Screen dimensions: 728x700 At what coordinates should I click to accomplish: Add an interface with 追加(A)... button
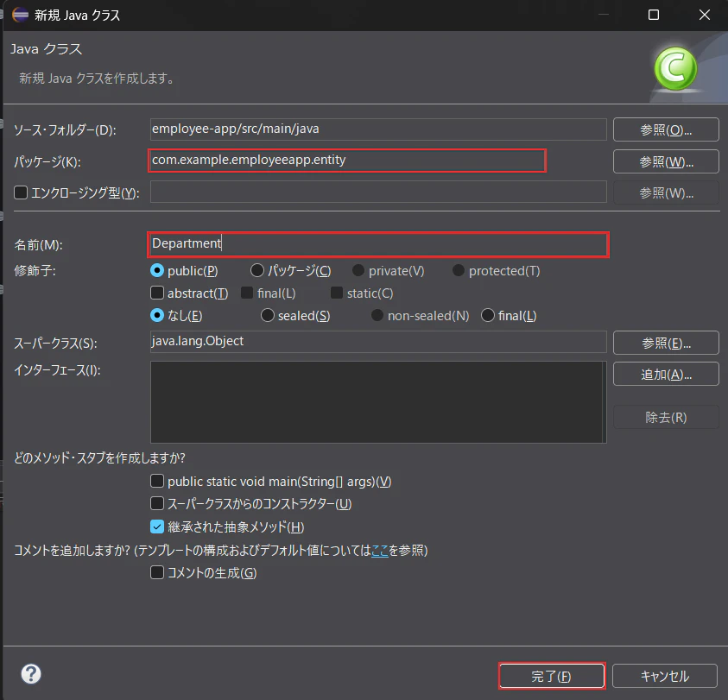pyautogui.click(x=666, y=374)
